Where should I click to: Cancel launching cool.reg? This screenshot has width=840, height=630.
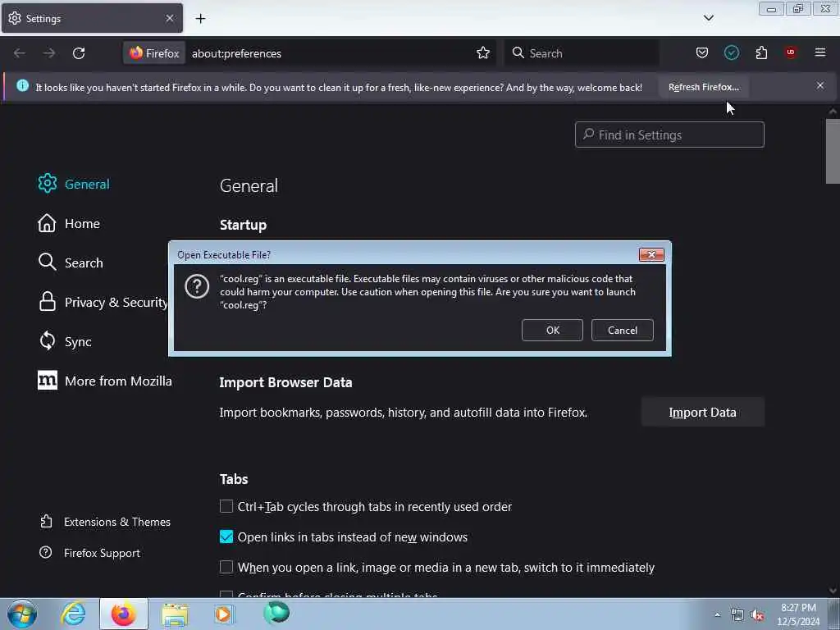pyautogui.click(x=622, y=330)
